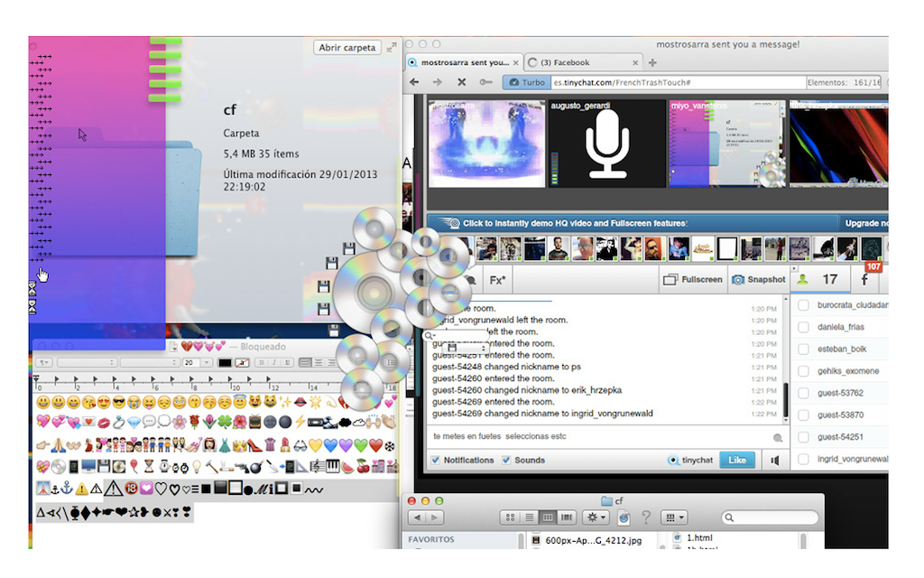
Task: Open the text background color swatch
Action: [242, 363]
